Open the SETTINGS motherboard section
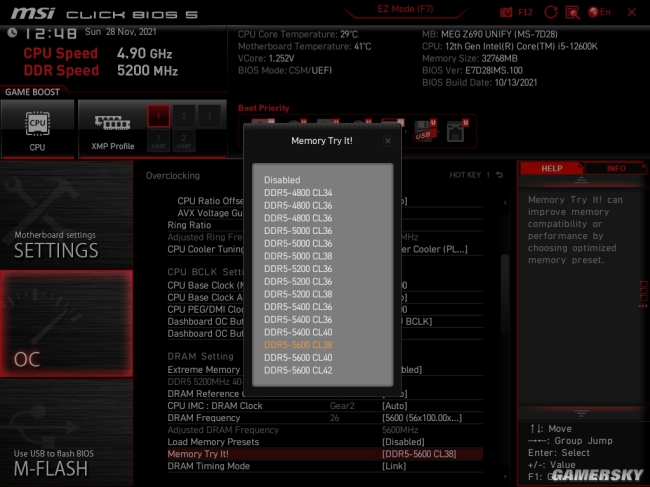Viewport: 650px width, 487px height. [x=66, y=215]
